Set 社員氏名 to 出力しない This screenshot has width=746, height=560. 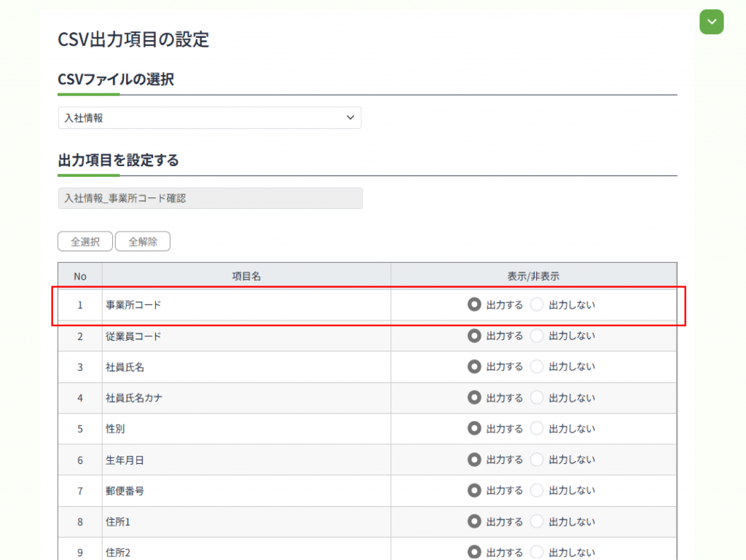coord(538,367)
